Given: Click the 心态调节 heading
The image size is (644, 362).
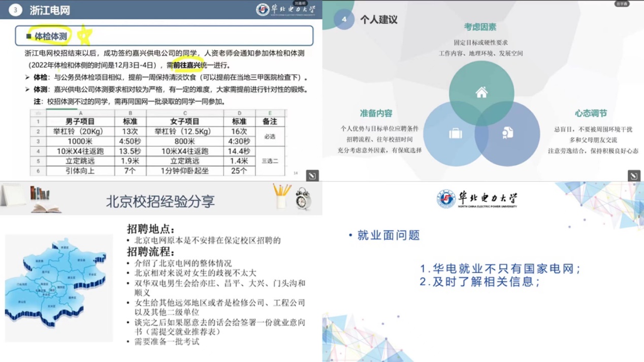Looking at the screenshot, I should pos(591,113).
